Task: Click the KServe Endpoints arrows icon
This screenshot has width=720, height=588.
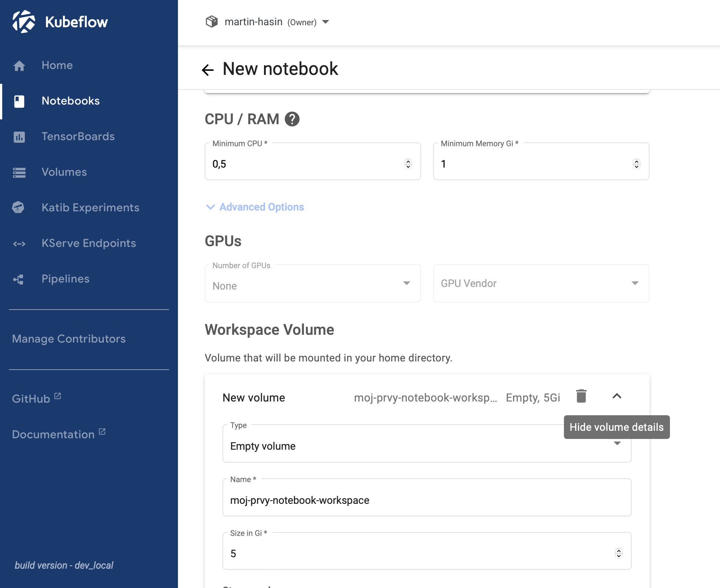Action: (19, 244)
